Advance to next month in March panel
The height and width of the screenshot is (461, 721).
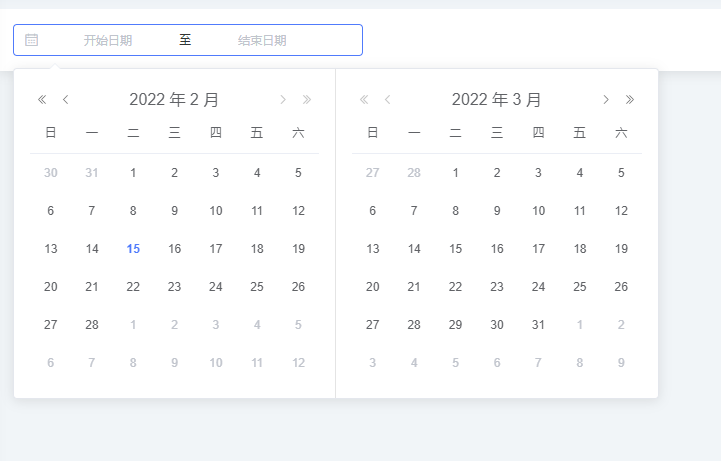605,99
